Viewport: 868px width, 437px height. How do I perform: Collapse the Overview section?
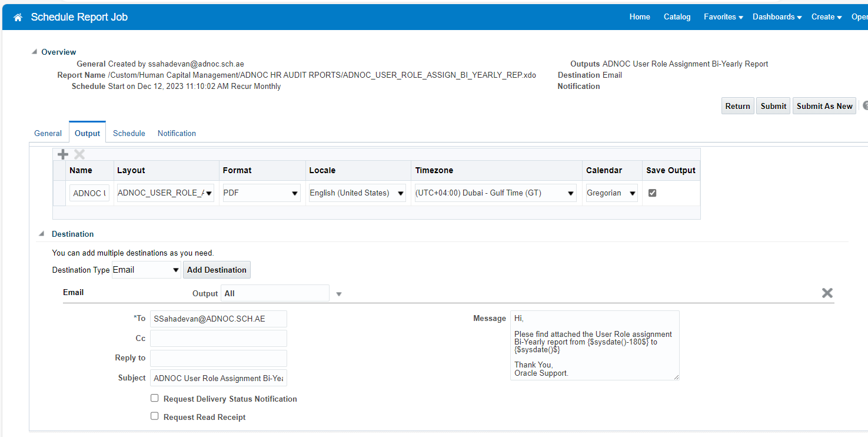[x=34, y=52]
